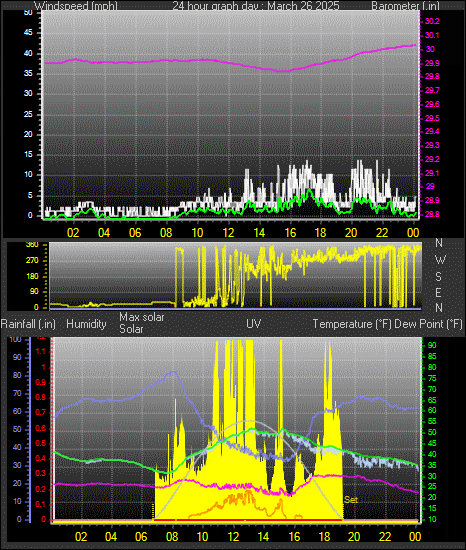Click the W compass label beside wind direction chart

tap(440, 260)
